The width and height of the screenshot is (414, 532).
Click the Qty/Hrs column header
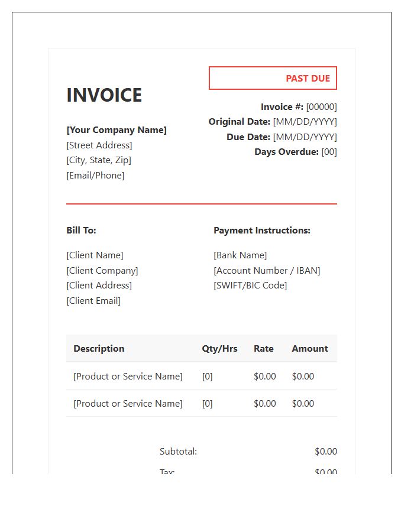coord(219,348)
